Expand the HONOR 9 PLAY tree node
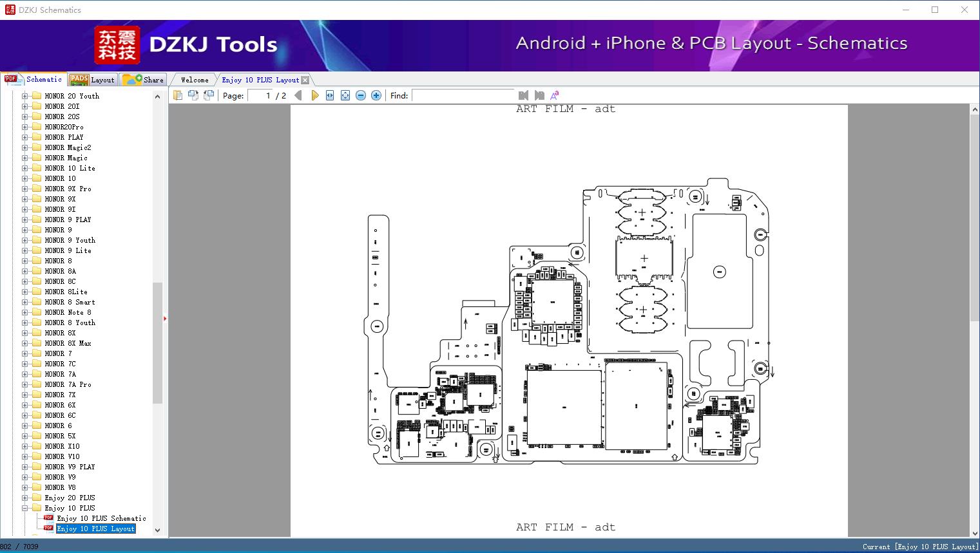The image size is (980, 553). (25, 220)
